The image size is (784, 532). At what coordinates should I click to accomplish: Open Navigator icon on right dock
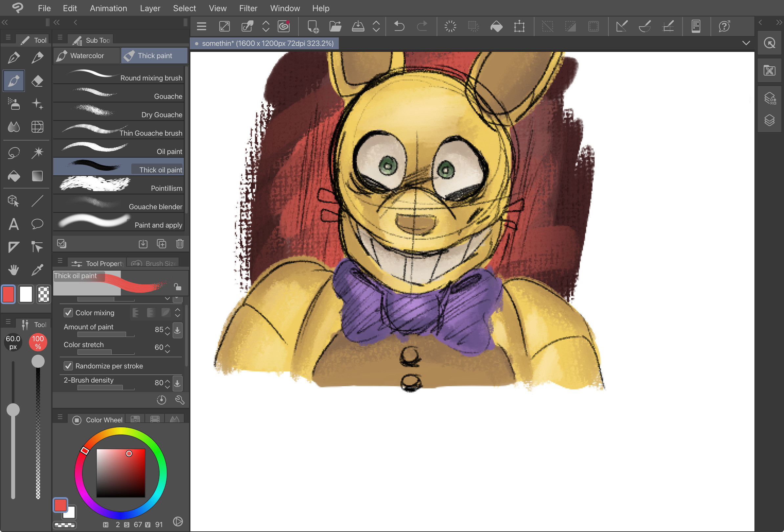770,43
